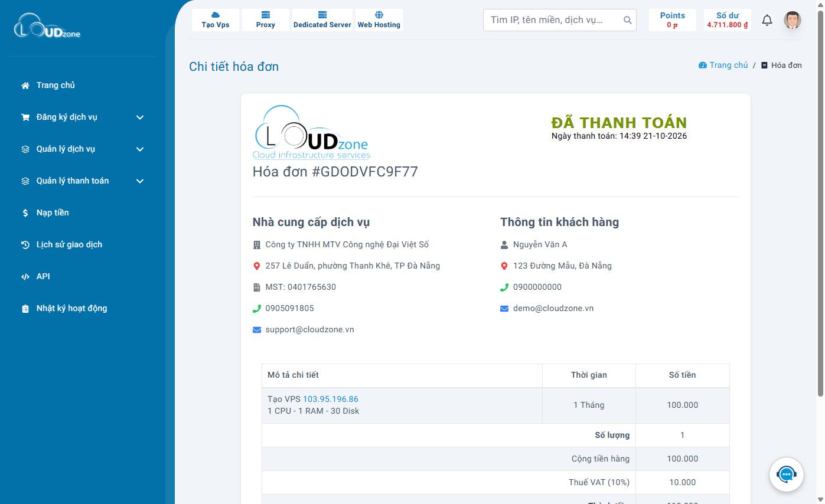Click the email demo@cloudzone.vn
Viewport: 825px width, 504px height.
[x=553, y=308]
